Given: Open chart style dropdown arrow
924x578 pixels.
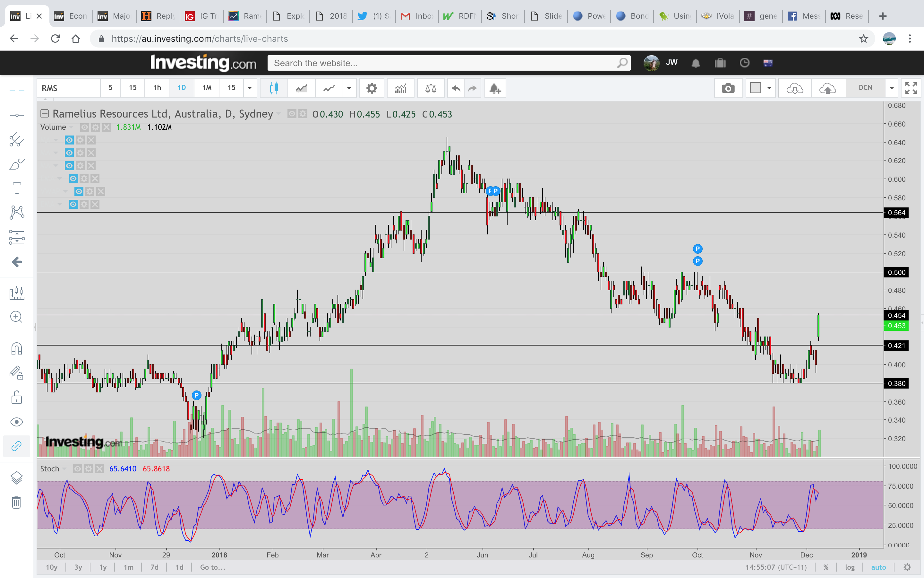Looking at the screenshot, I should (349, 88).
